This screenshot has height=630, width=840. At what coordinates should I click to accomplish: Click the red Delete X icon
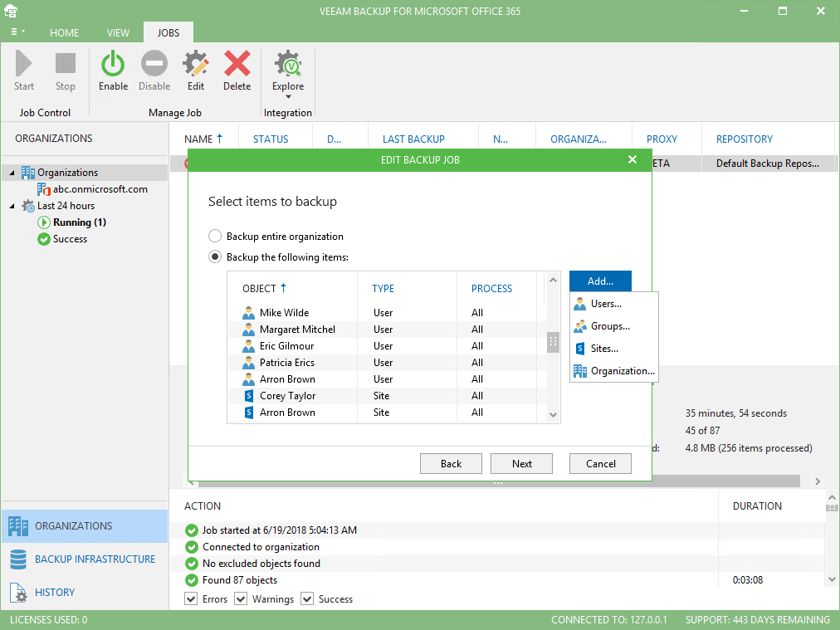coord(237,64)
